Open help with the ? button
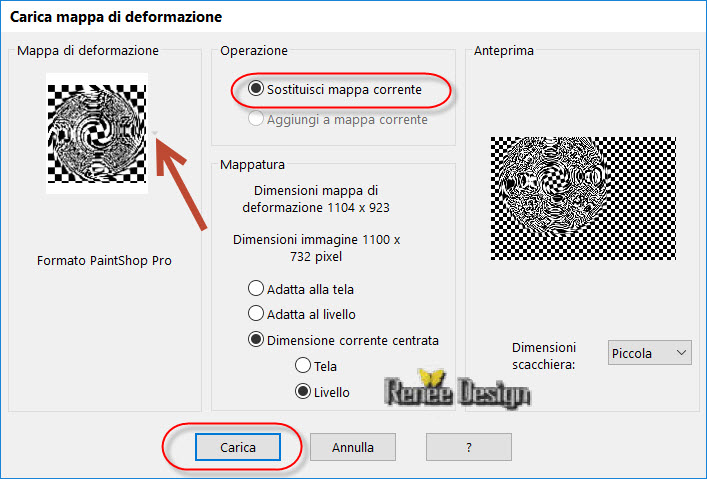707x479 pixels. 468,447
